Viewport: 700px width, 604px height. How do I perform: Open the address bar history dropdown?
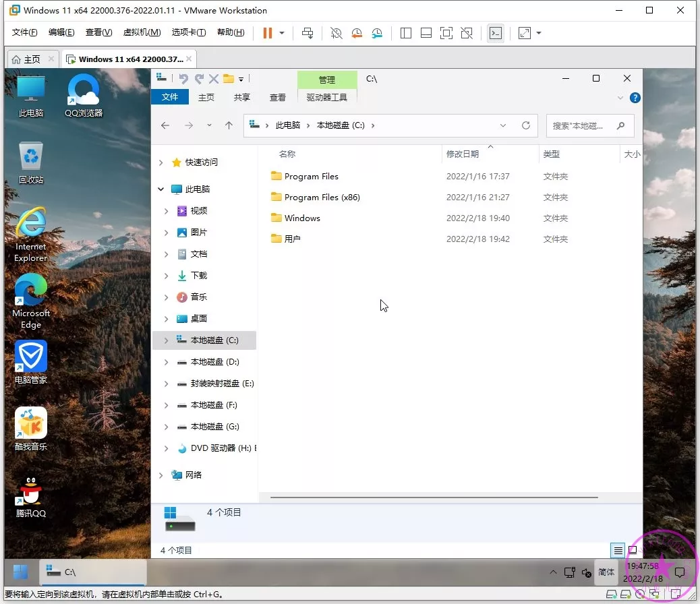pyautogui.click(x=503, y=125)
